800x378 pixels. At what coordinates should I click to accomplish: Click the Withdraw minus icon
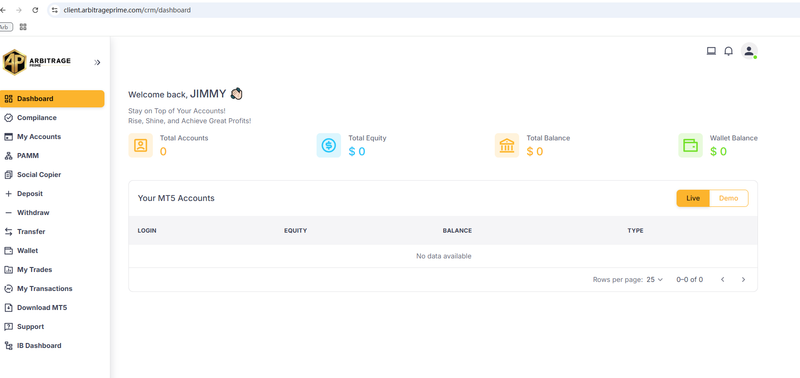coord(8,213)
